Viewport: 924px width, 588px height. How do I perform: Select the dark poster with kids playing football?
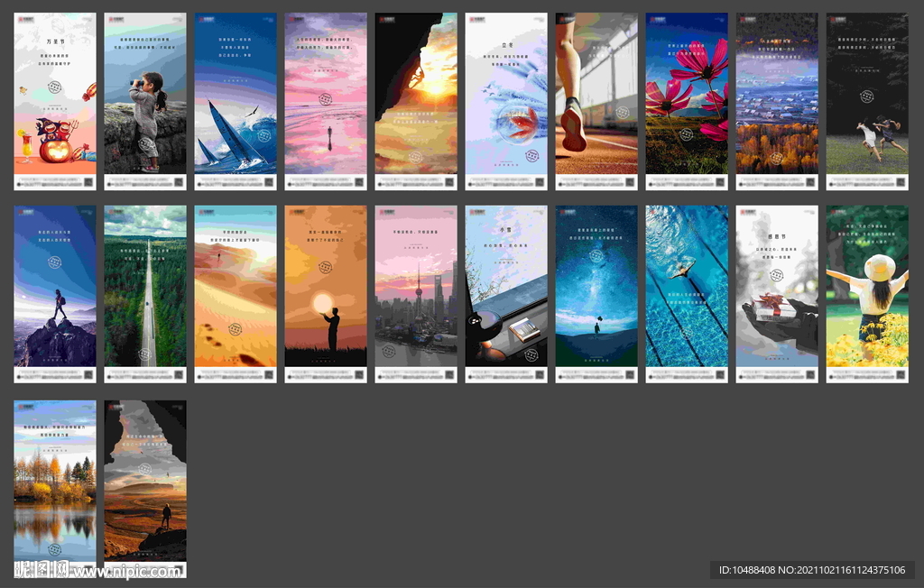click(867, 101)
